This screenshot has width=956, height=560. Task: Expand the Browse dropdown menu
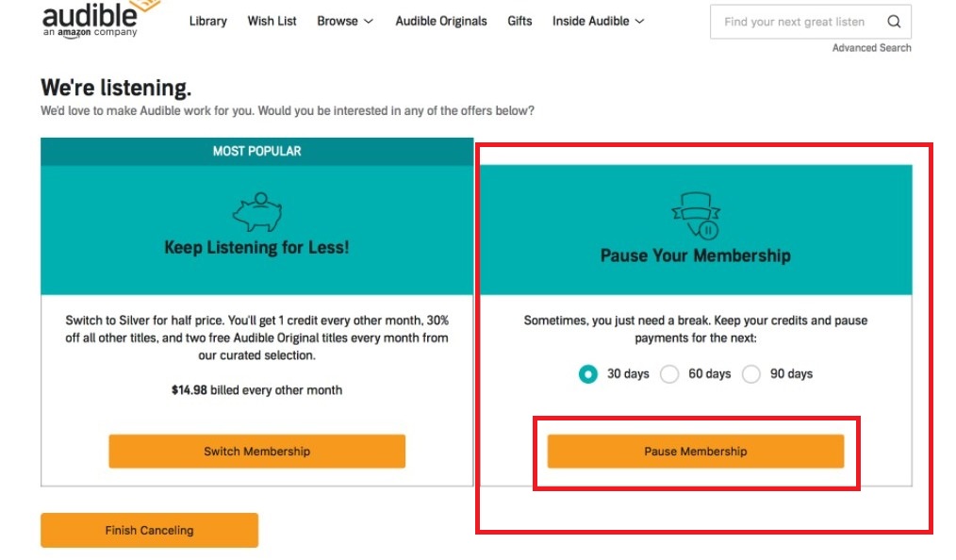[x=344, y=21]
